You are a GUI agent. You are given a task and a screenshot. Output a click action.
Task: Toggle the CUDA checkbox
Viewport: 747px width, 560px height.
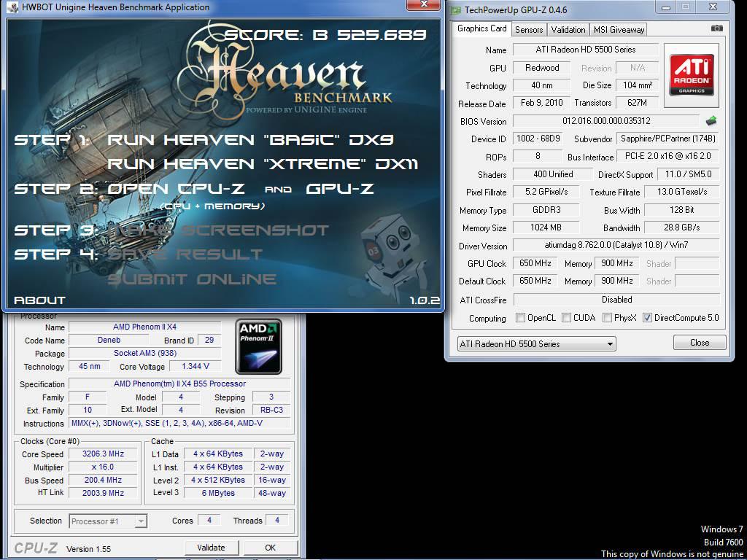pyautogui.click(x=566, y=318)
